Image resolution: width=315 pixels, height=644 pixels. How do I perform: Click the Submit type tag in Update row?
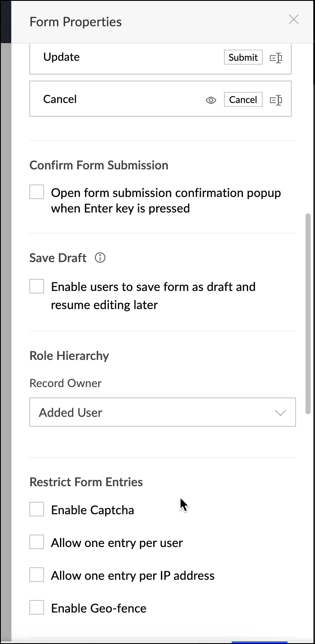click(243, 58)
